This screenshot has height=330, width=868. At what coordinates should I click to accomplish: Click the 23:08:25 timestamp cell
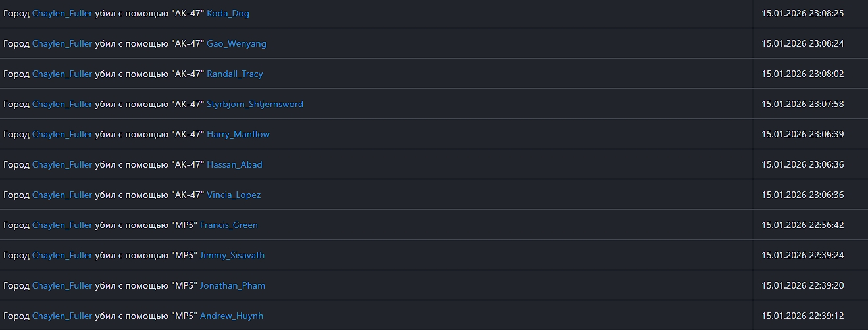click(x=802, y=13)
